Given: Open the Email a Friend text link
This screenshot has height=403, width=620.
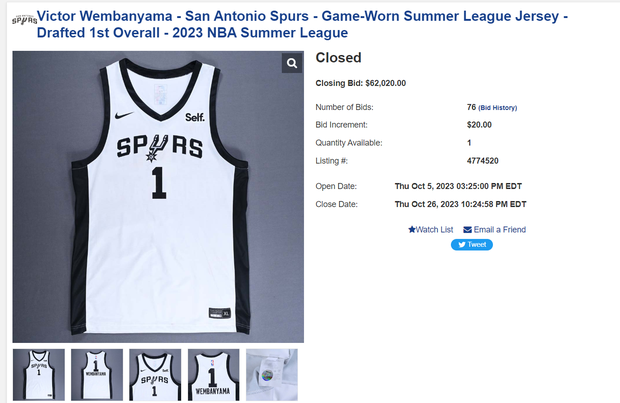Looking at the screenshot, I should 499,230.
